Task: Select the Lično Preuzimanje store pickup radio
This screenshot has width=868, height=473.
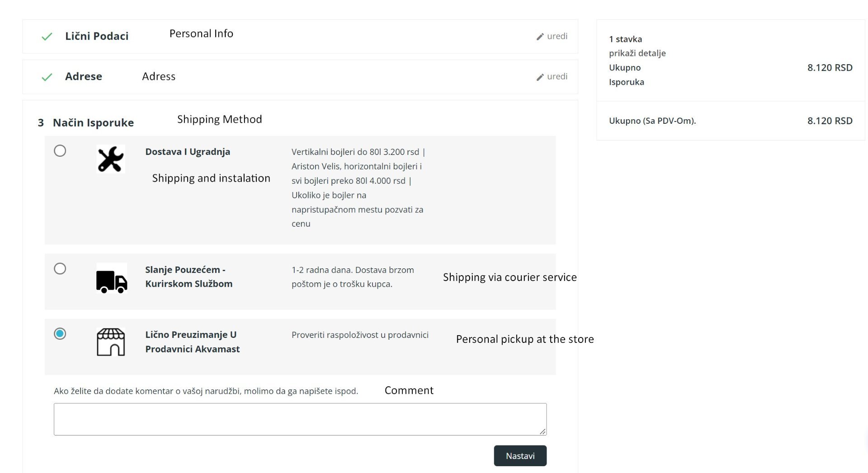Action: pyautogui.click(x=60, y=334)
